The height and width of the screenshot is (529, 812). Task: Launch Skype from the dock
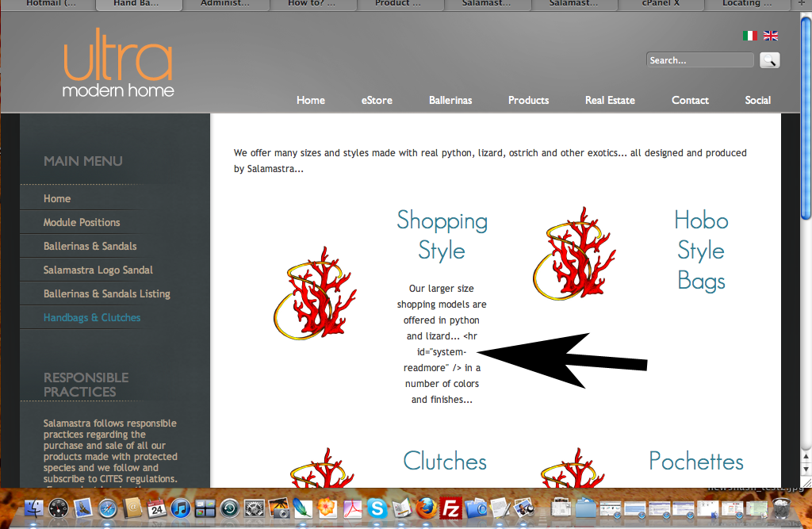tap(377, 508)
